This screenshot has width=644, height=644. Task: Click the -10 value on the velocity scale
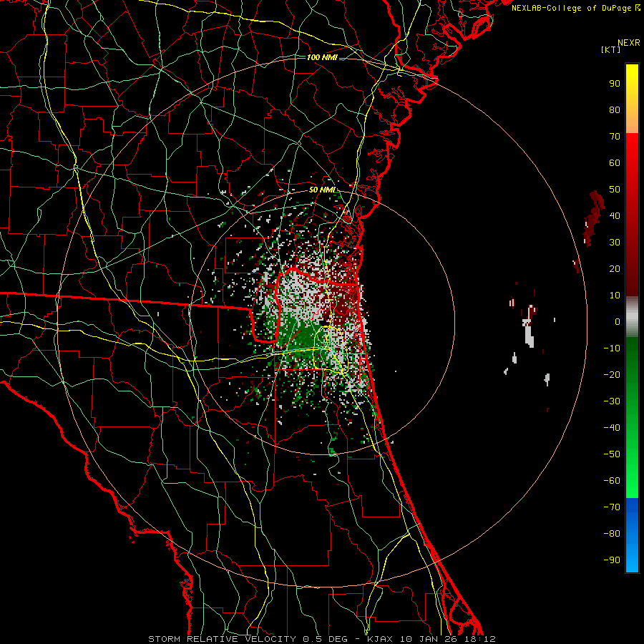point(612,348)
